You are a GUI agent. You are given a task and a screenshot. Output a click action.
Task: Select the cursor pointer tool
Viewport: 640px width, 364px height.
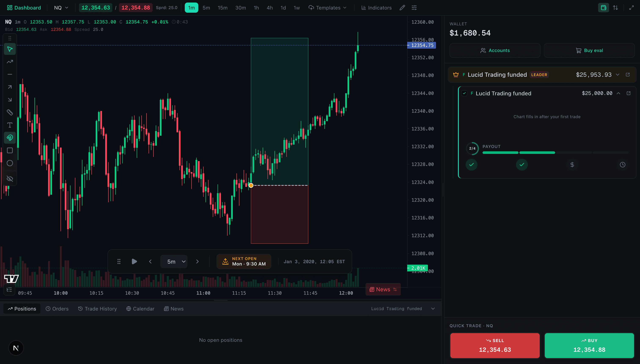10,49
